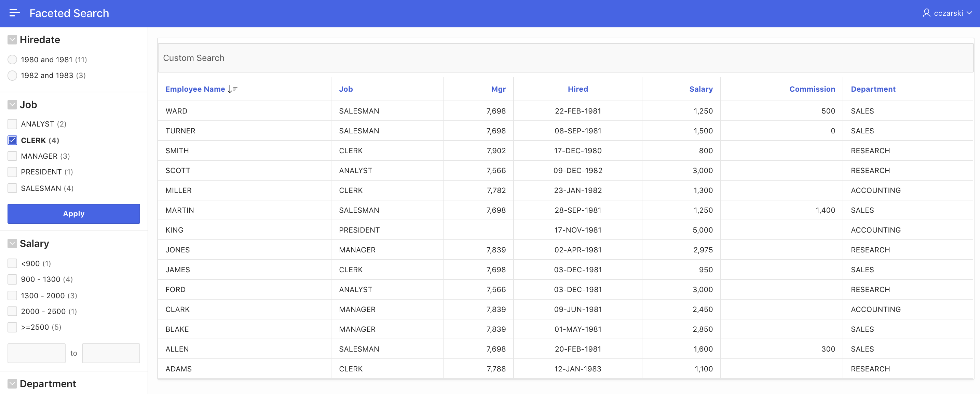Viewport: 980px width, 394px height.
Task: Click the Apply button under Job filters
Action: 73,213
